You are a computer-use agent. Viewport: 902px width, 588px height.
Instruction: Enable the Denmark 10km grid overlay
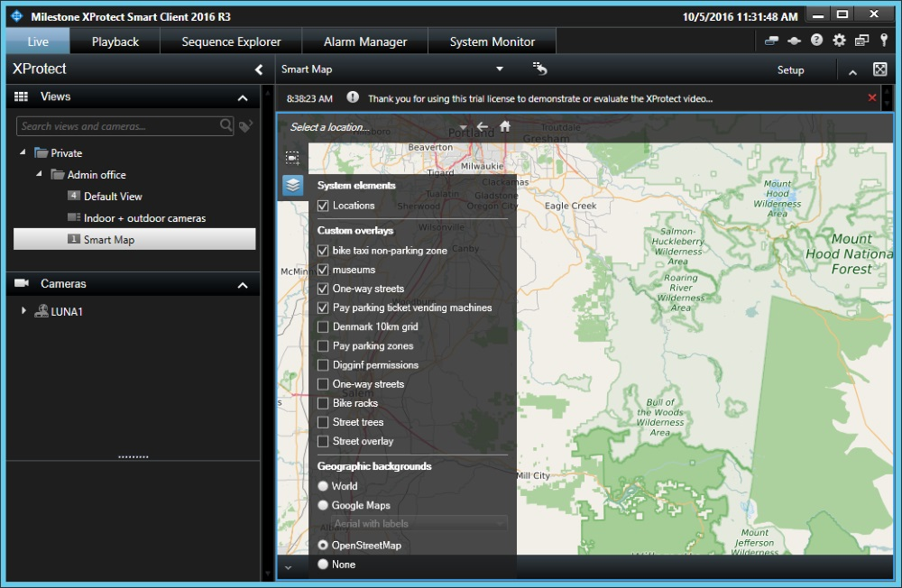pos(323,326)
